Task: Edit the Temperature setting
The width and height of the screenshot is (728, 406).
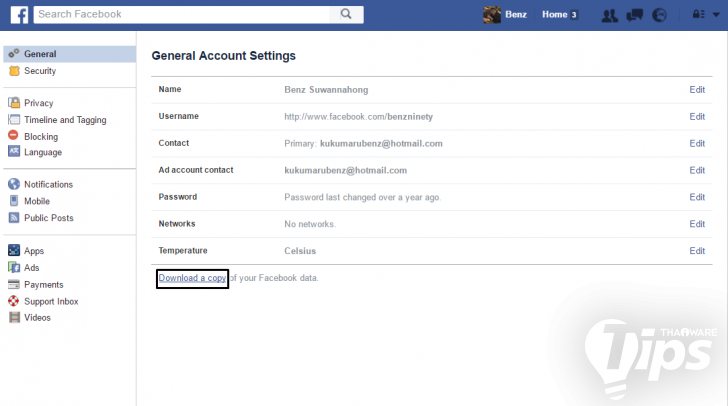Action: click(697, 251)
